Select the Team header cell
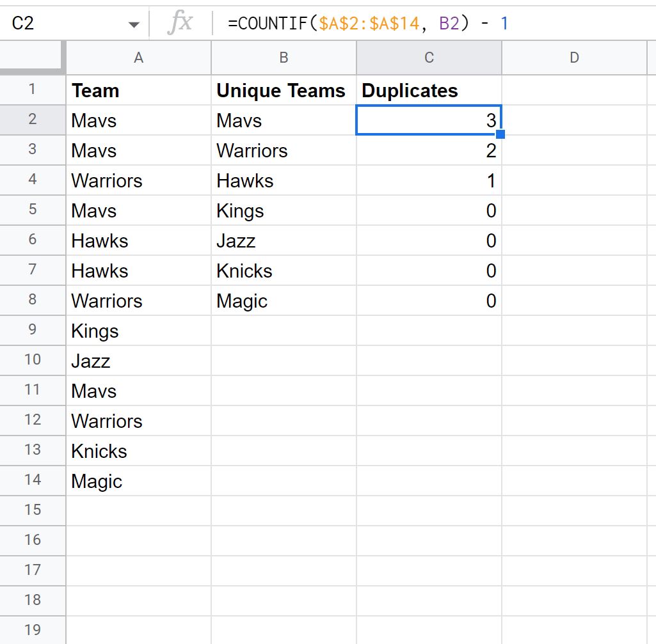Image resolution: width=656 pixels, height=644 pixels. pos(138,90)
